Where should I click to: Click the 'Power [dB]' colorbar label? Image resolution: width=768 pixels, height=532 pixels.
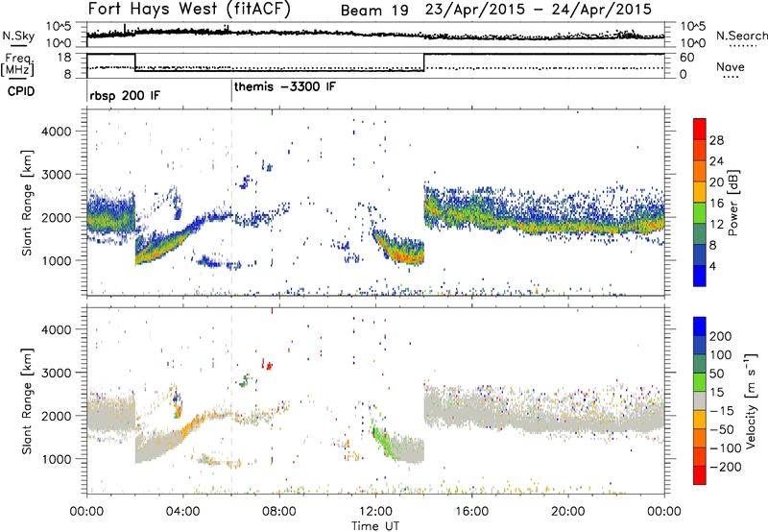(733, 203)
